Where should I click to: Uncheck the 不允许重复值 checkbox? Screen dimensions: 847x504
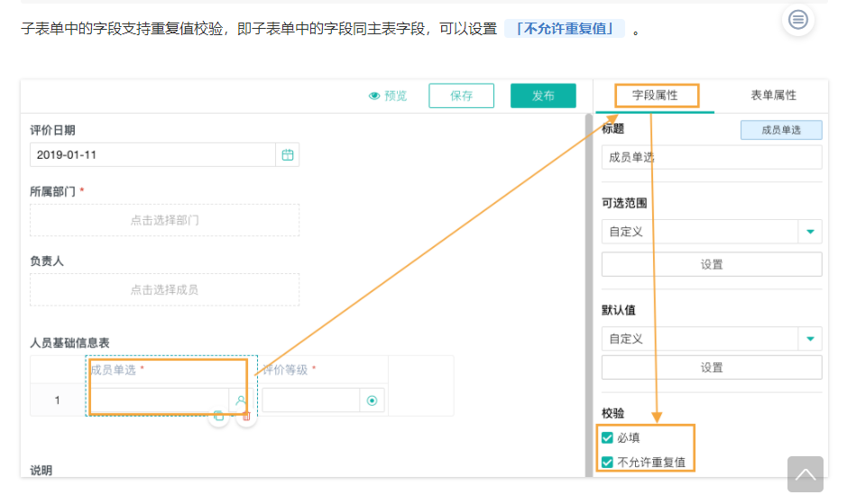point(608,463)
